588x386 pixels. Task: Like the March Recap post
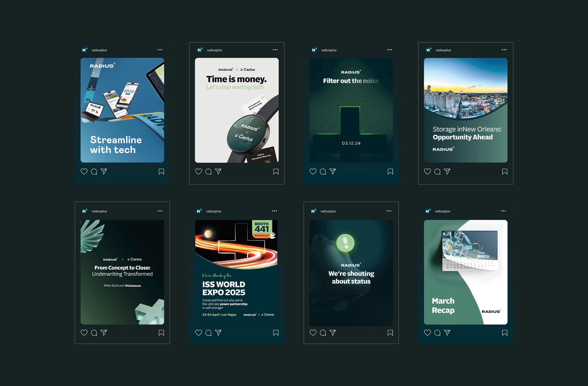pyautogui.click(x=428, y=333)
